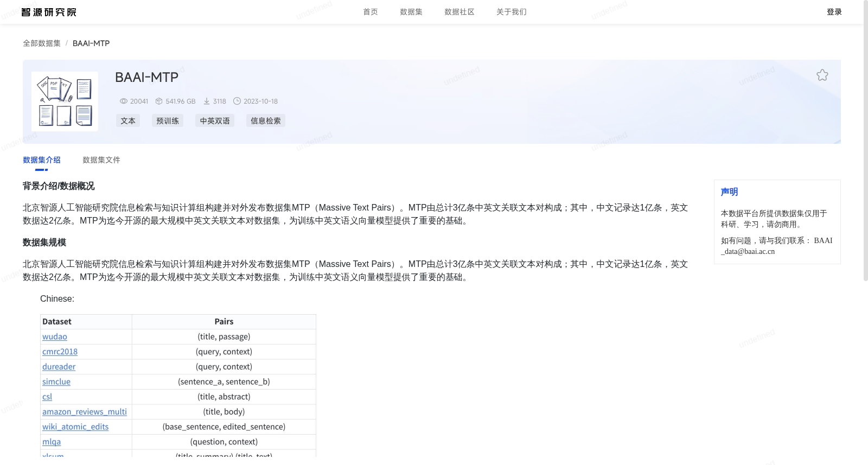Click the clock icon beside the date

(237, 101)
